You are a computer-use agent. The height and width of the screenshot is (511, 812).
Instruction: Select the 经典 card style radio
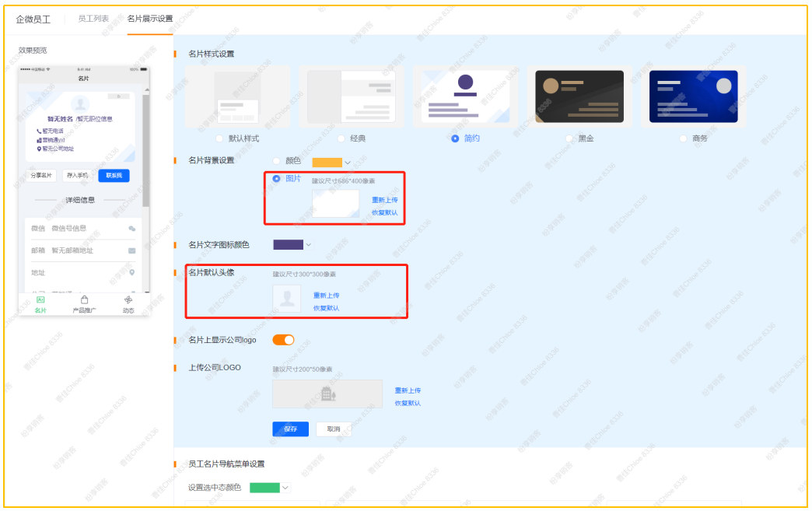point(341,138)
